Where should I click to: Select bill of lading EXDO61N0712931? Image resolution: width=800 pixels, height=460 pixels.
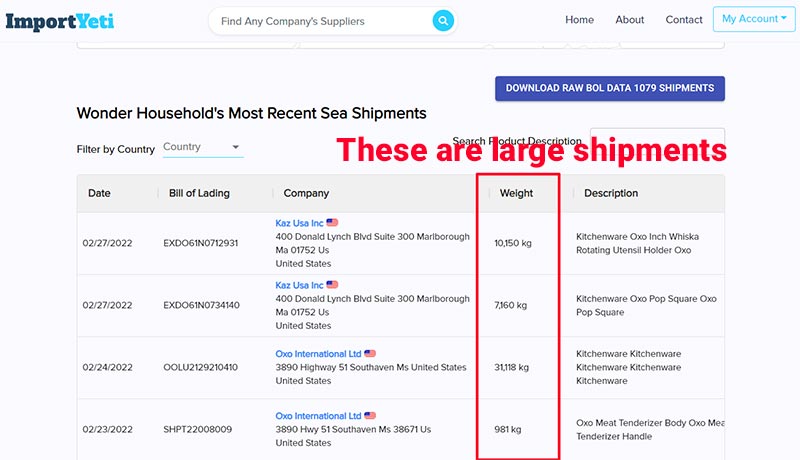pyautogui.click(x=200, y=243)
